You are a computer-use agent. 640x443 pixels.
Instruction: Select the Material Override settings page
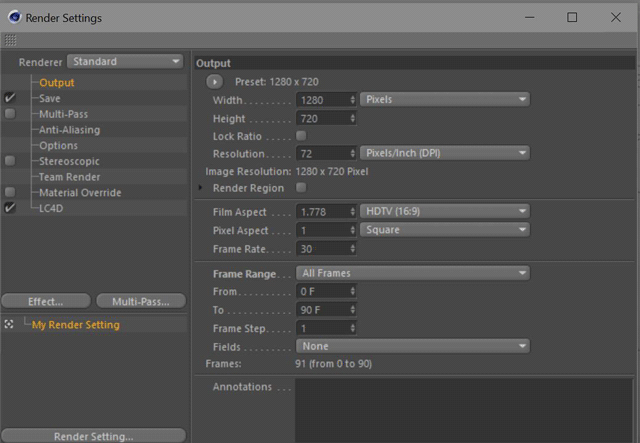(80, 192)
